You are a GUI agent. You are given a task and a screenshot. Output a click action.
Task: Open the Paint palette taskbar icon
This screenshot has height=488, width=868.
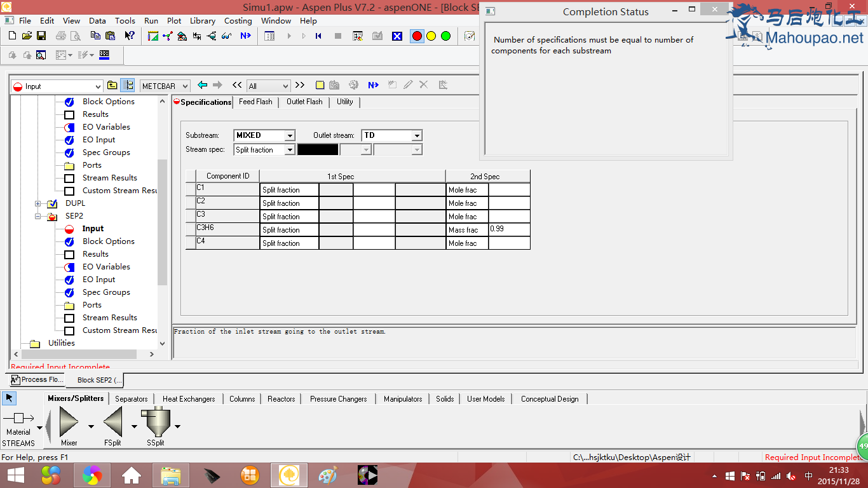click(x=328, y=475)
